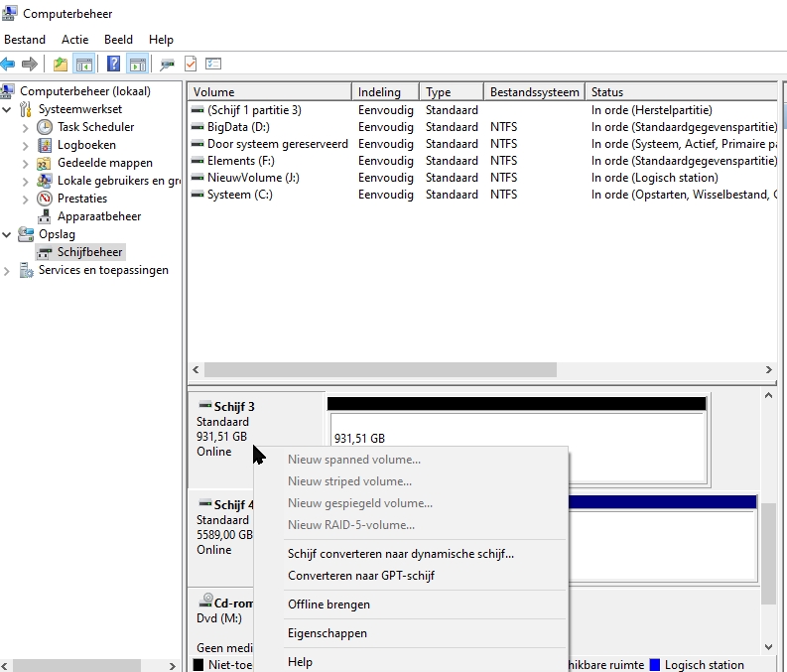Click the blue Back arrow in toolbar
This screenshot has height=672, width=787.
pyautogui.click(x=8, y=65)
